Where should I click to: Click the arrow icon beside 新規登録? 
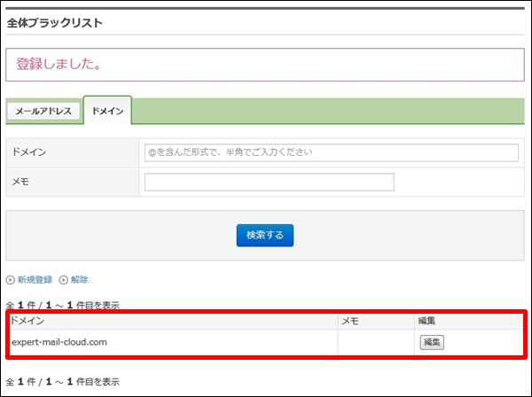tap(10, 280)
